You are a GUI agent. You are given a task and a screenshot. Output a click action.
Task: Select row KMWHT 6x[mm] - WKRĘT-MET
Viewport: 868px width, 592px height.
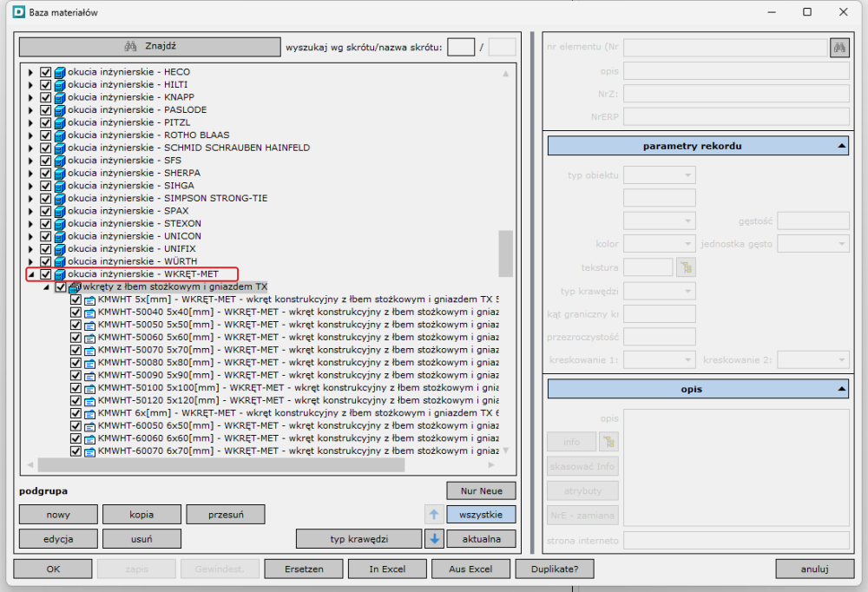[299, 413]
